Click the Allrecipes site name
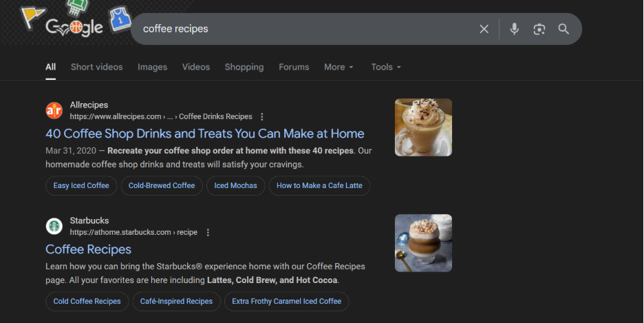The height and width of the screenshot is (323, 644). pyautogui.click(x=89, y=105)
